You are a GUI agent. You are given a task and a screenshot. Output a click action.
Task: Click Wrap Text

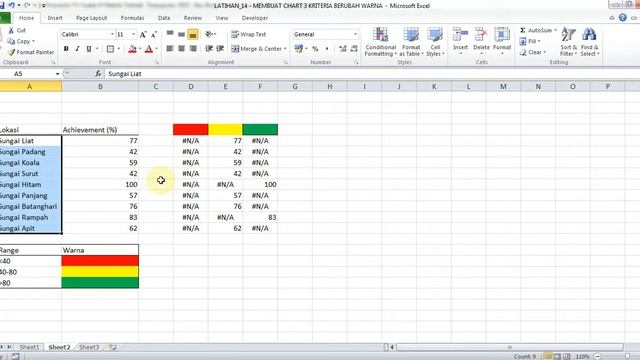pos(249,35)
